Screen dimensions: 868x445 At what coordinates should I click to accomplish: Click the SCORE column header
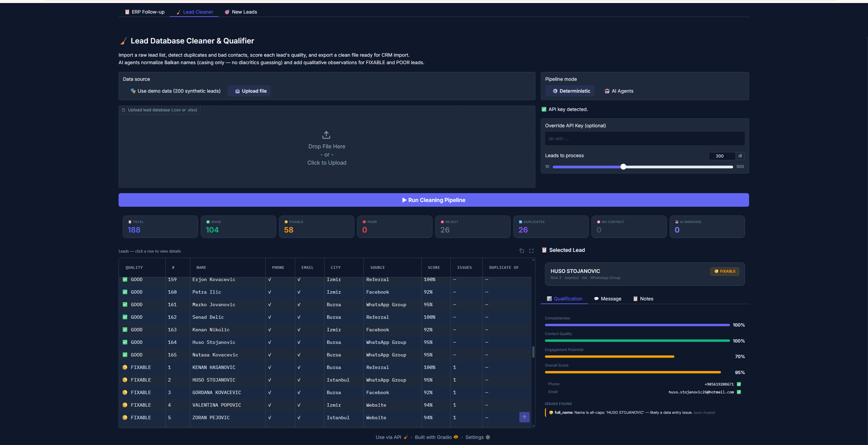[x=436, y=267]
